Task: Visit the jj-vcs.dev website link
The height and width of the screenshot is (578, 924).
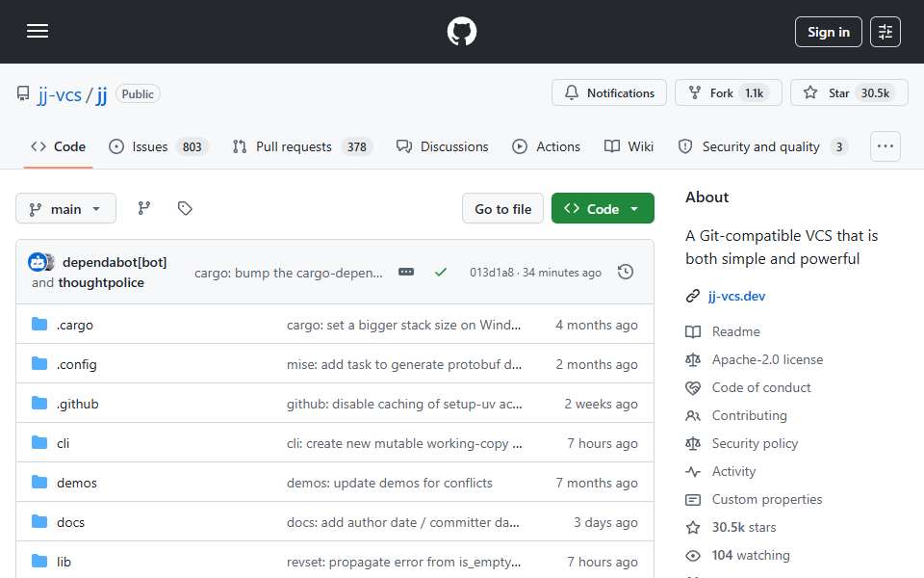Action: click(x=736, y=296)
